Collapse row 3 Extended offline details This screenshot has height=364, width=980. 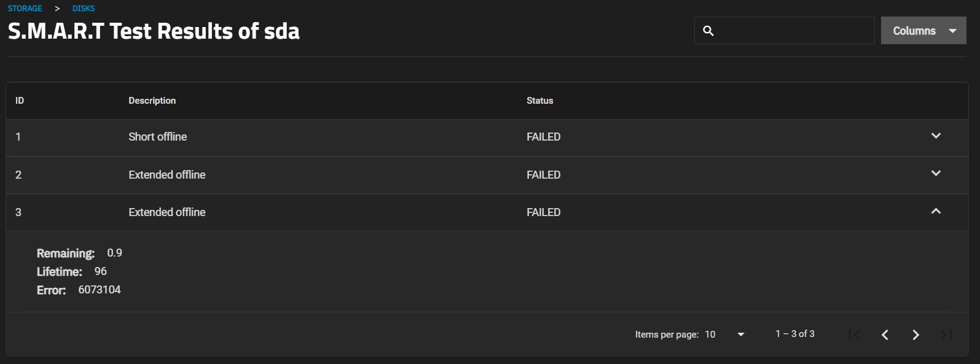[x=936, y=212]
